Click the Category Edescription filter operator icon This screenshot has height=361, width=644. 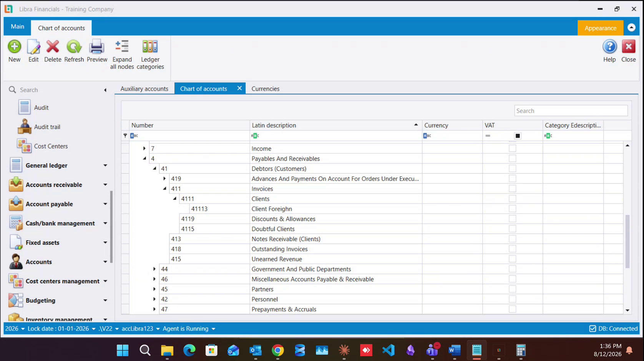(x=548, y=136)
